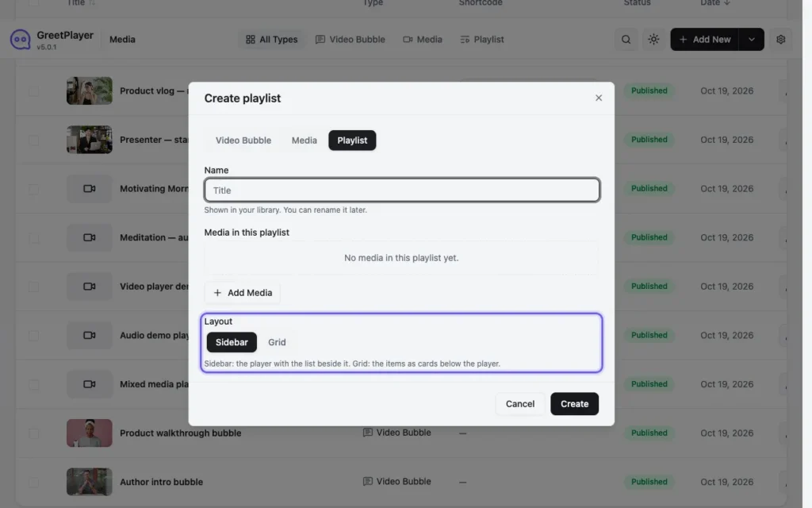
Task: Open the Product vlog thumbnail
Action: click(89, 90)
